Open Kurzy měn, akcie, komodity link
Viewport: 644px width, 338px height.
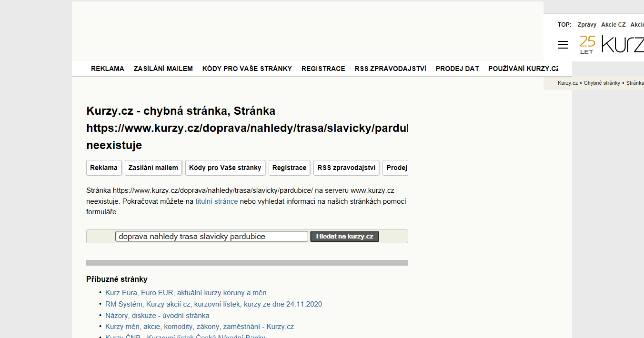coord(200,327)
